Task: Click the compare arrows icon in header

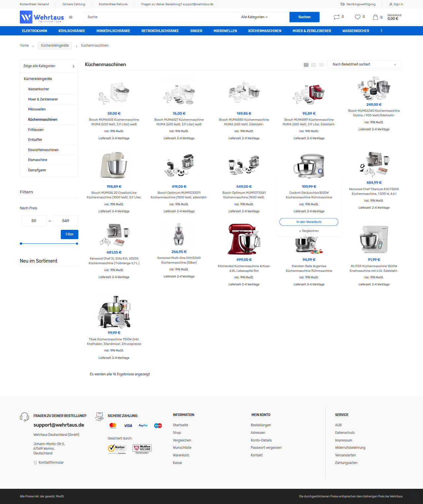Action: click(x=336, y=17)
